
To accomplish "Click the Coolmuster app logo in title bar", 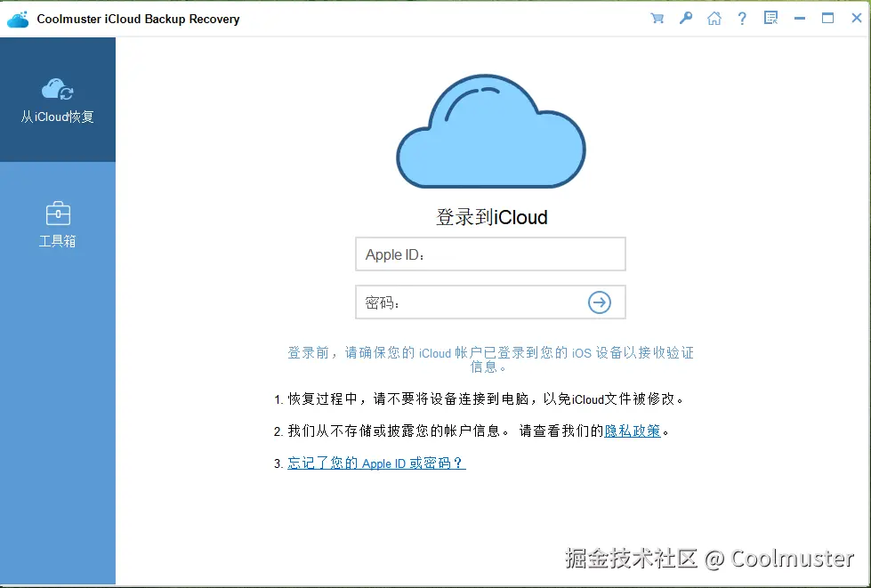I will click(18, 19).
